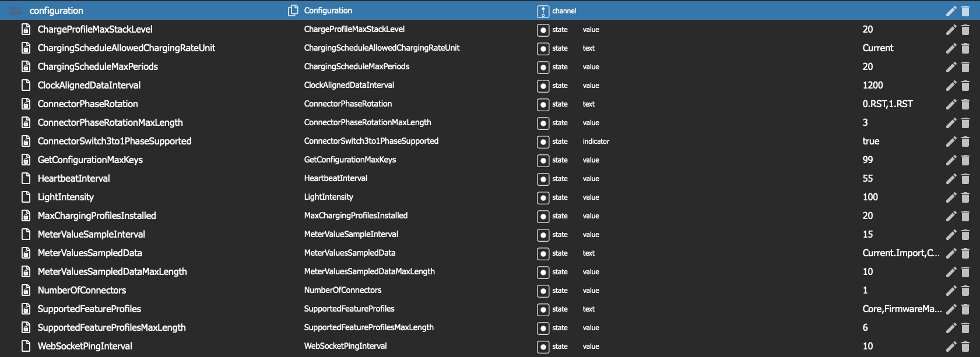Click the value 6 for SupportedFeatureProfilesMaxLength

point(865,327)
